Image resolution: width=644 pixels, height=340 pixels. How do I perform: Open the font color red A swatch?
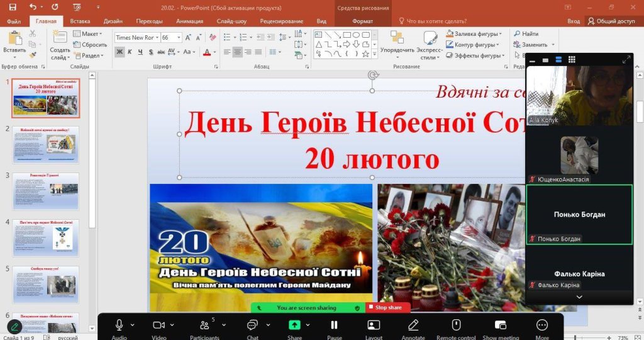click(207, 52)
